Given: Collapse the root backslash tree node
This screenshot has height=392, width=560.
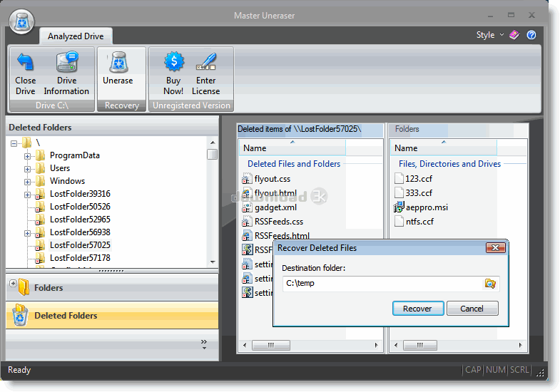Looking at the screenshot, I should coord(14,144).
